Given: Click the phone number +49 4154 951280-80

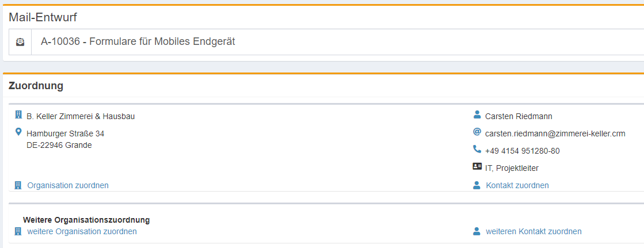Looking at the screenshot, I should 522,151.
